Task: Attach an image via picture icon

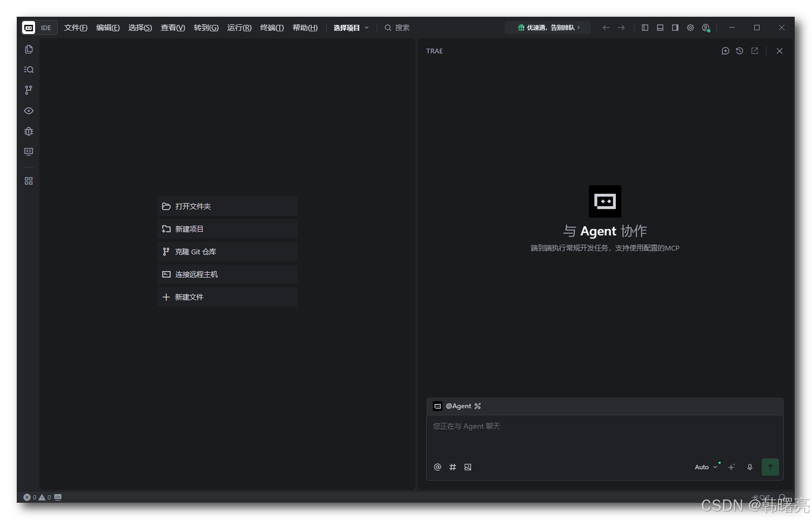Action: (468, 467)
